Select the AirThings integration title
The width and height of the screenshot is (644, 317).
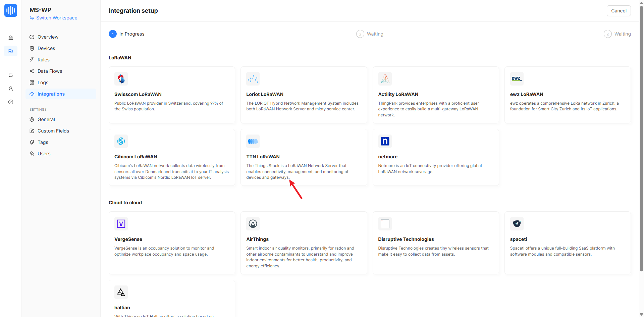tap(257, 239)
